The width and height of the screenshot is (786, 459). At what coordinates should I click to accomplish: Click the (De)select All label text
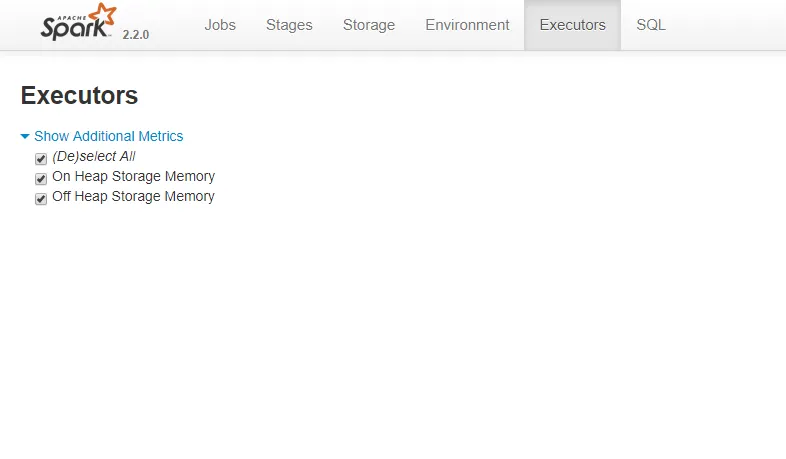93,157
